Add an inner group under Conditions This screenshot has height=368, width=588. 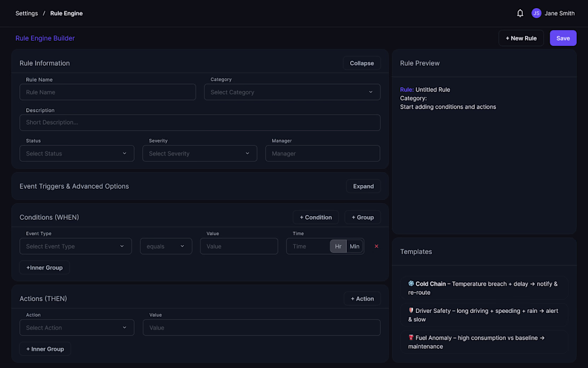tap(44, 267)
